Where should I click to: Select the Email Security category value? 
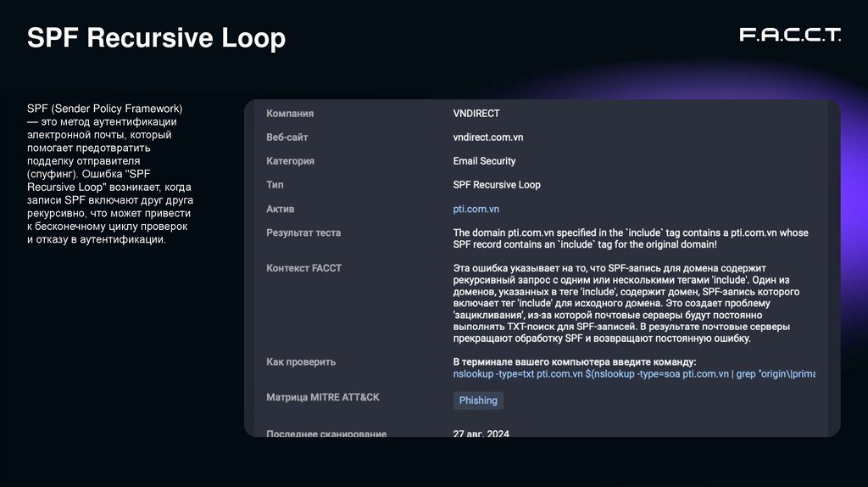pos(484,161)
